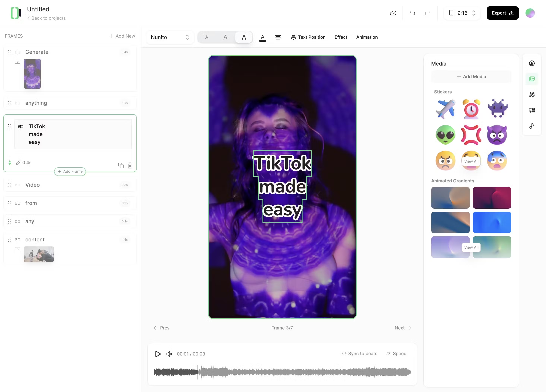546x392 pixels.
Task: Select the text tool in right sidebar
Action: click(x=532, y=63)
